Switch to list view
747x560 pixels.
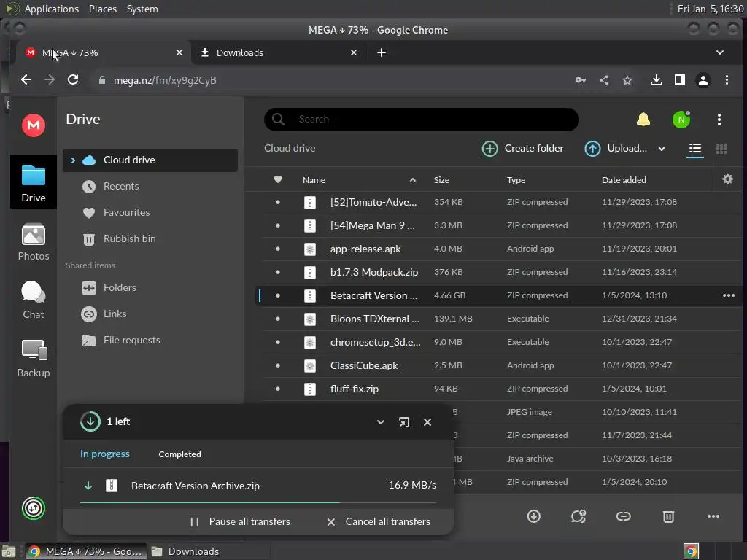click(695, 149)
